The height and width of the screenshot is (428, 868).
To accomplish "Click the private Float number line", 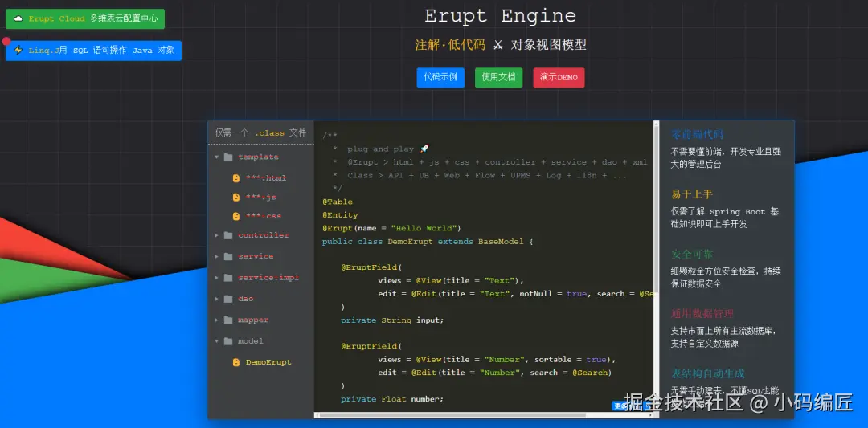I will click(392, 399).
